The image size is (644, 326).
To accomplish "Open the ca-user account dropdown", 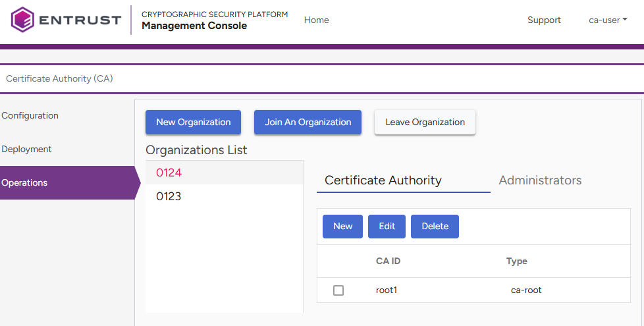I will pyautogui.click(x=607, y=20).
